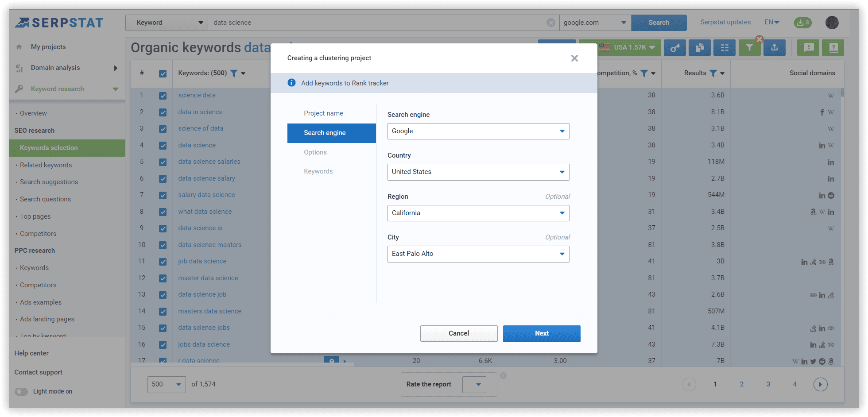The image size is (868, 417).
Task: Open the City dropdown showing East Palo Alto
Action: 478,254
